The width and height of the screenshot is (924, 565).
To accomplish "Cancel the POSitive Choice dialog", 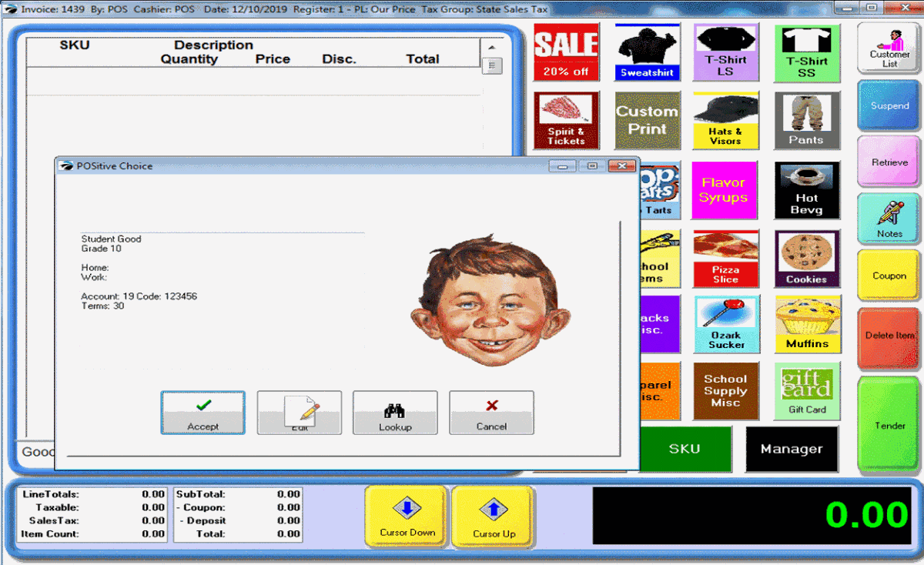I will [491, 413].
